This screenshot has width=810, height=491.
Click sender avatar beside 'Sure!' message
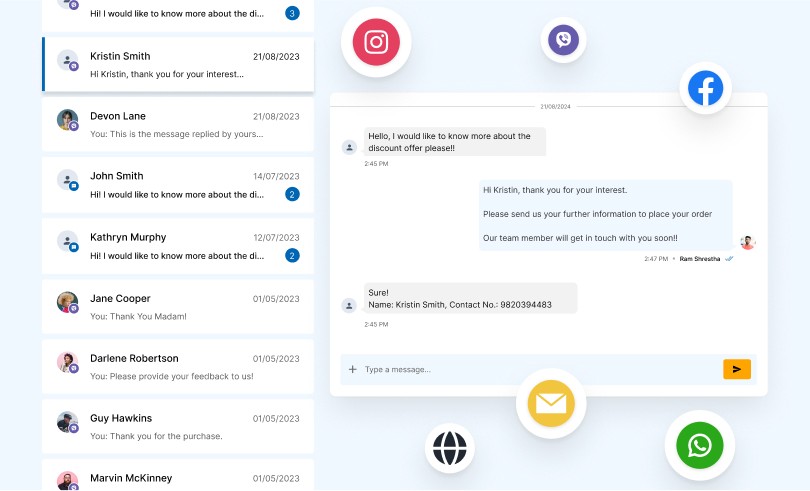(349, 305)
